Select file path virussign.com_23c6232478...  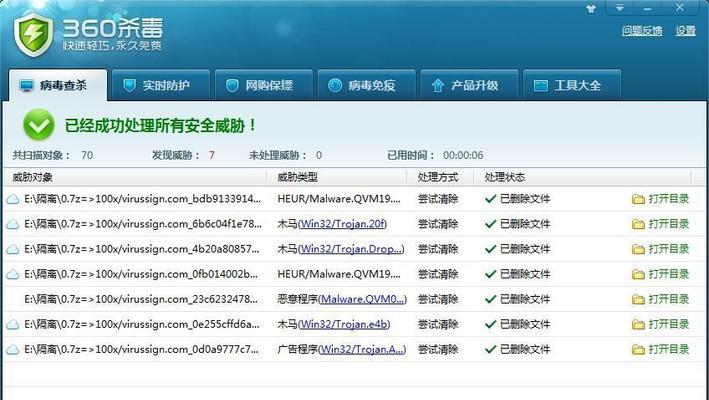[143, 299]
